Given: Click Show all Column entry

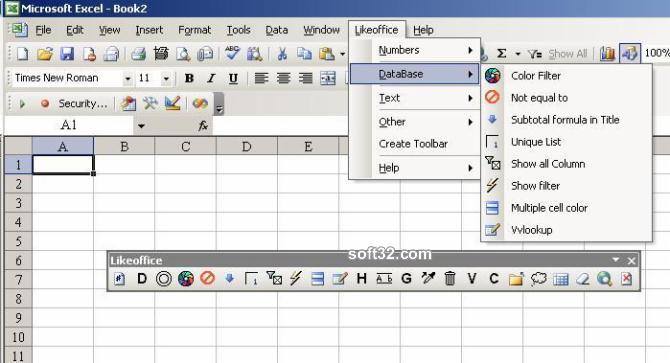Looking at the screenshot, I should pos(567,164).
